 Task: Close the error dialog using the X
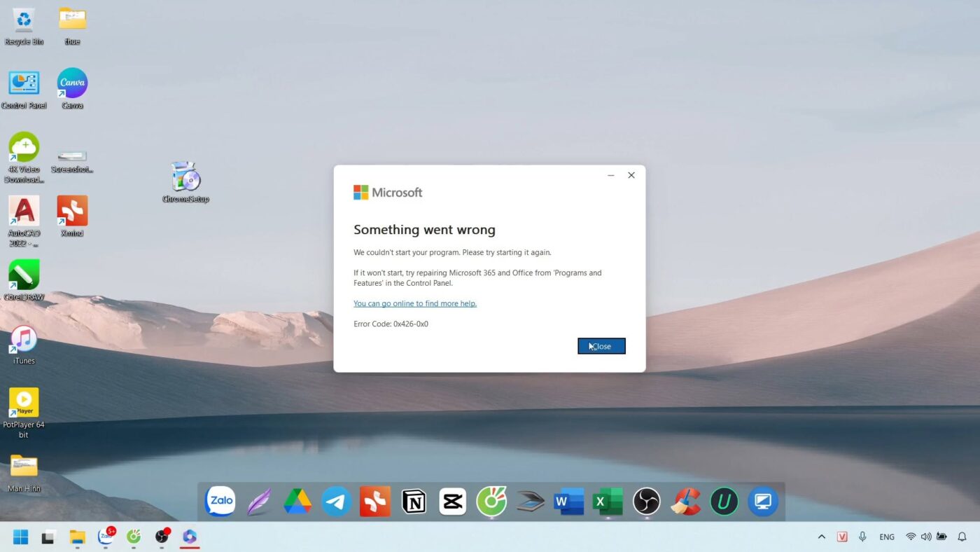[631, 175]
